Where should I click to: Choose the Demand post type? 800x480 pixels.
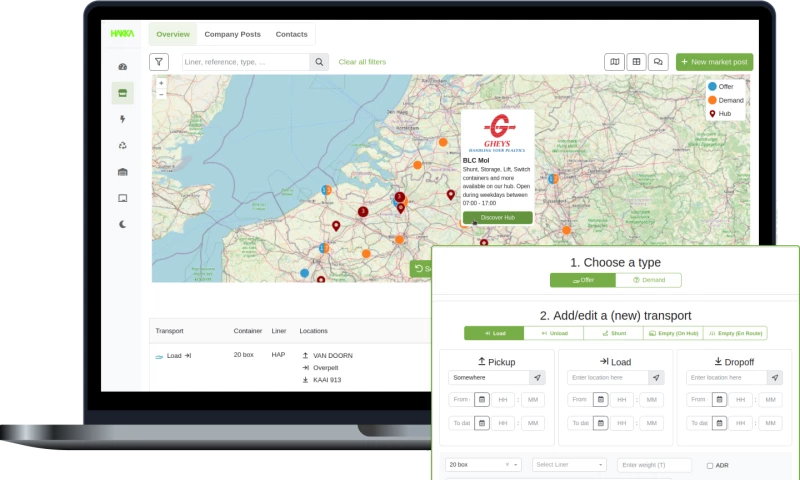pos(648,280)
